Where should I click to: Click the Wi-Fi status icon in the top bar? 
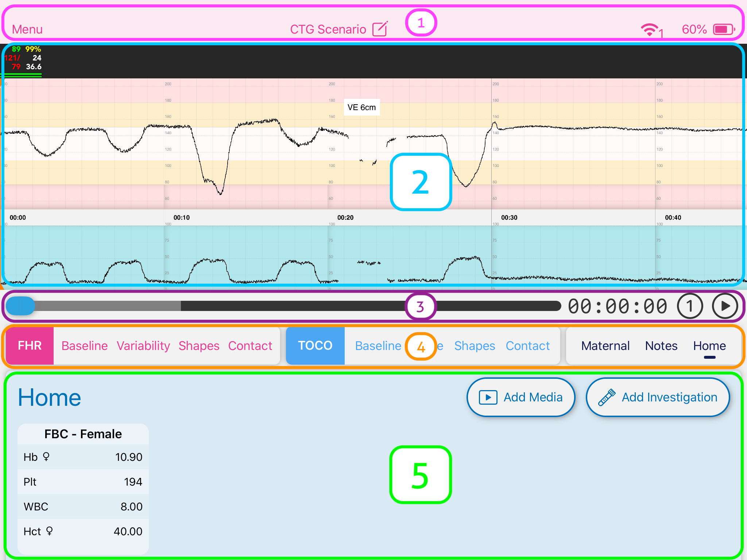click(x=649, y=29)
